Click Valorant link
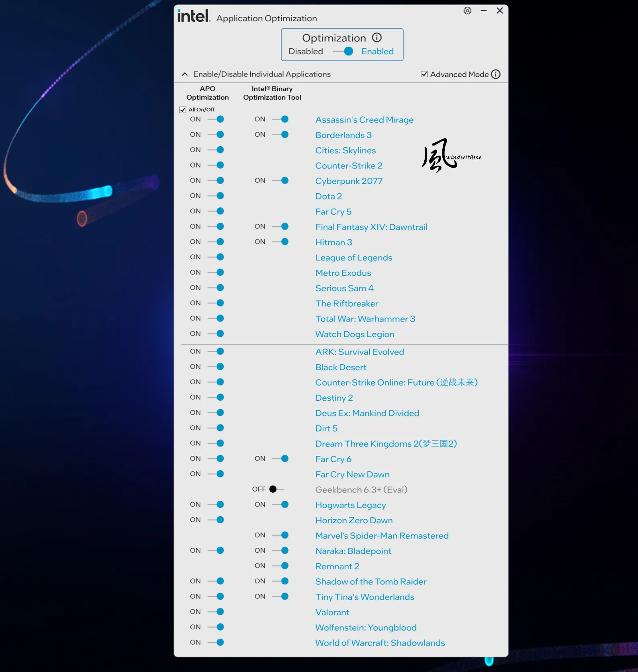Viewport: 638px width, 672px height. tap(332, 612)
